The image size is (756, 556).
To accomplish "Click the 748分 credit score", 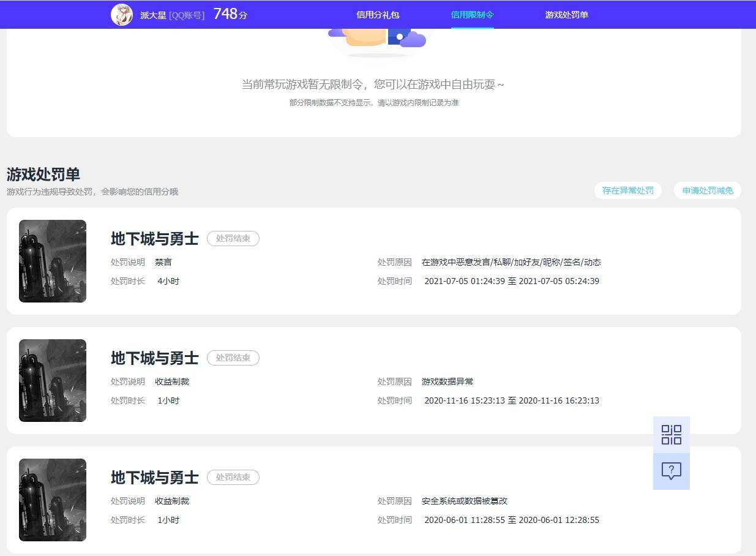I will click(230, 14).
